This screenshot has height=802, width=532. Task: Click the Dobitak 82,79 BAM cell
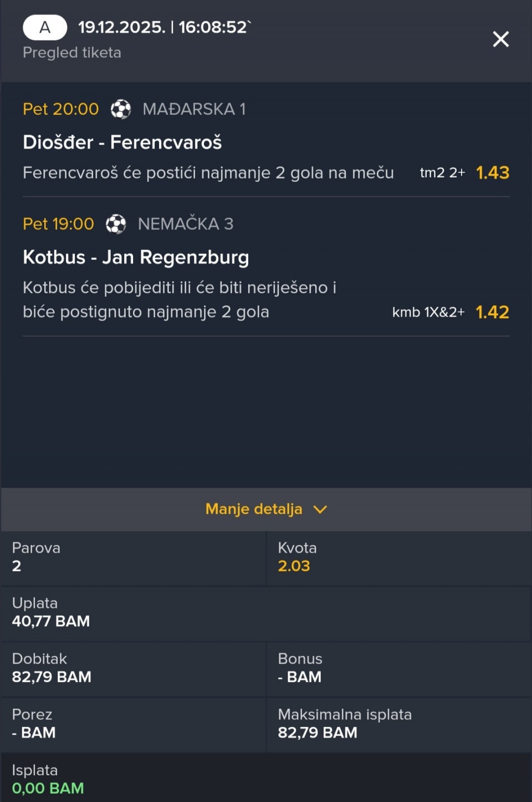pyautogui.click(x=52, y=677)
